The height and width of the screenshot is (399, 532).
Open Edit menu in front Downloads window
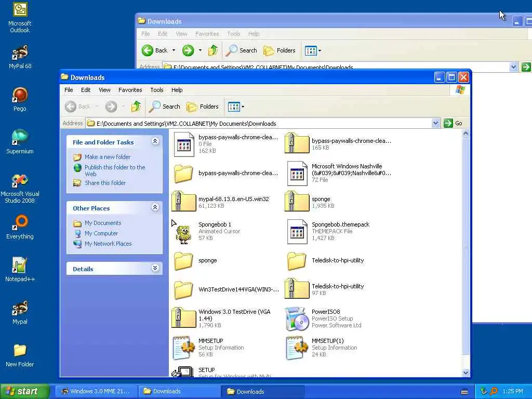point(86,90)
